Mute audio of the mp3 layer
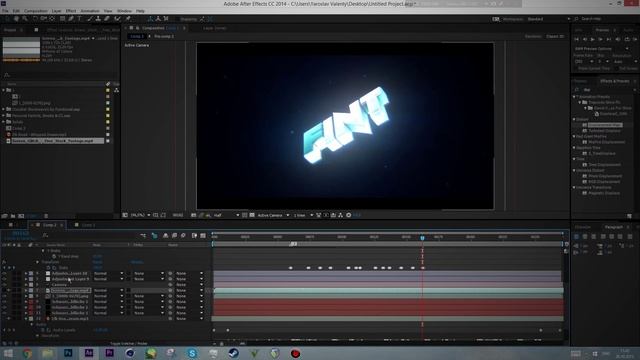Viewport: 640px width, 360px height. [9, 319]
